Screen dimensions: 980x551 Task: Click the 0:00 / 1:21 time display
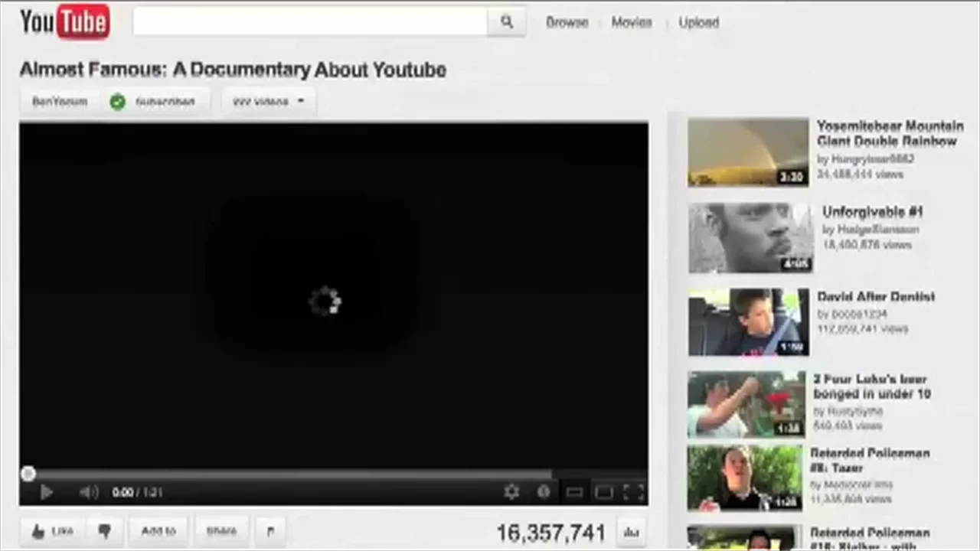click(137, 493)
